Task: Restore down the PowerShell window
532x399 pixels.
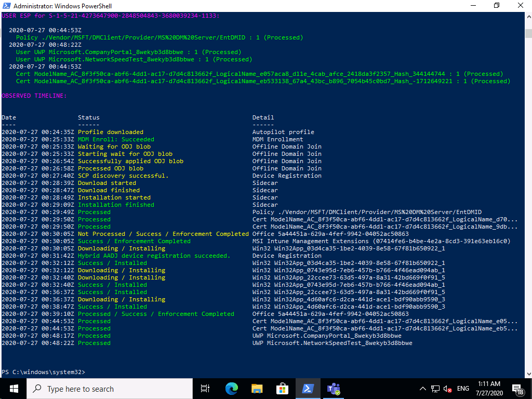Action: pos(497,5)
